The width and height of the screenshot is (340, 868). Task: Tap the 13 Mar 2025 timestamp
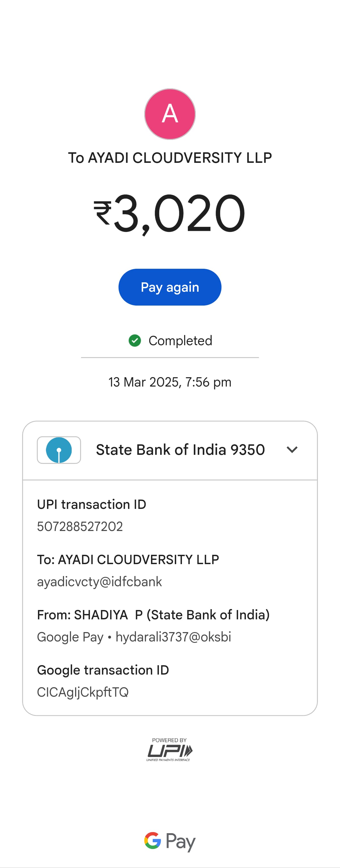[170, 382]
